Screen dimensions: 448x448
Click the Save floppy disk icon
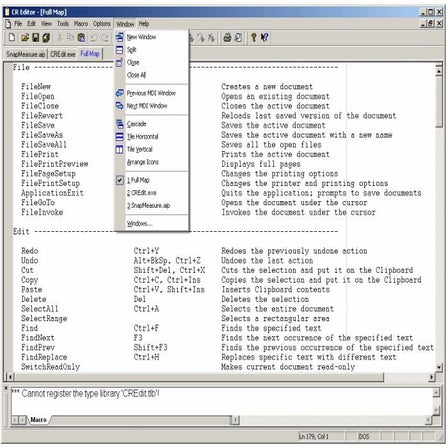(36, 38)
